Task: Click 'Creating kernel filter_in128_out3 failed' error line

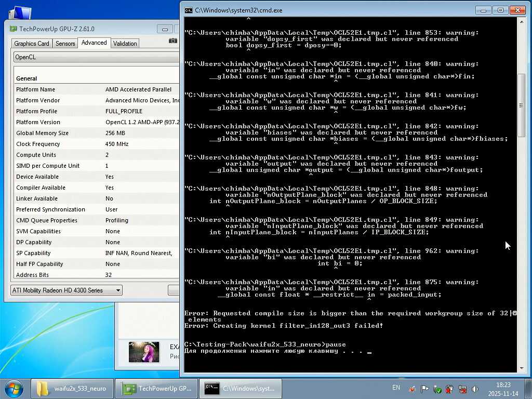Action: (x=284, y=326)
